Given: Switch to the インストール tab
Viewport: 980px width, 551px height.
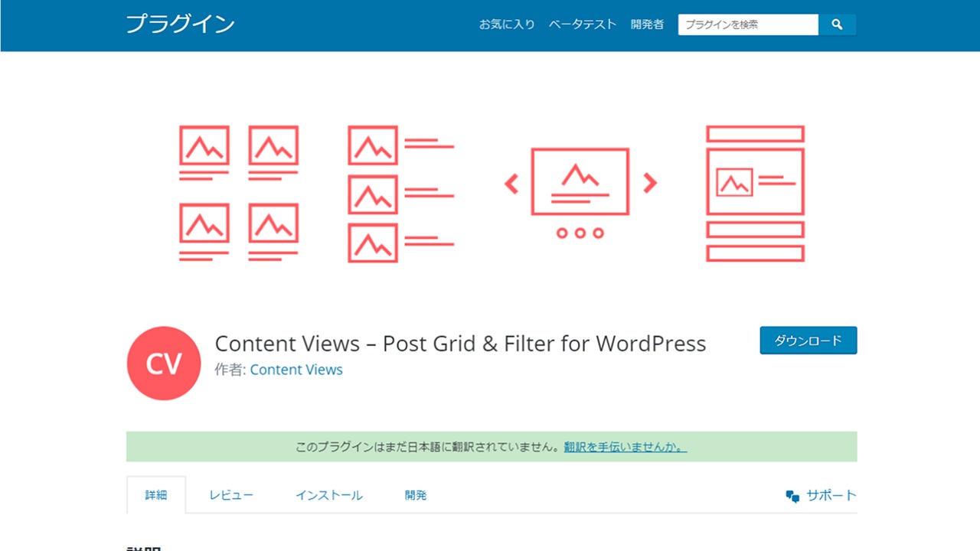Looking at the screenshot, I should click(x=329, y=495).
